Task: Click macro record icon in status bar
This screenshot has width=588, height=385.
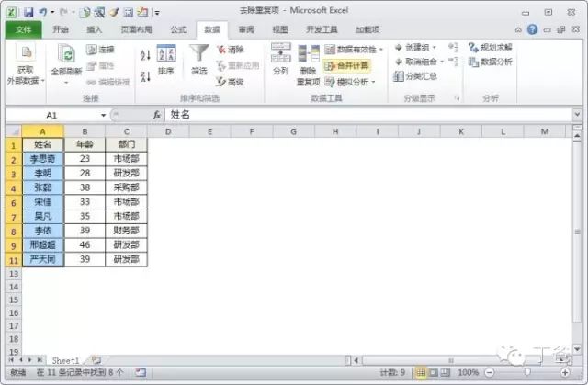Action: [141, 372]
